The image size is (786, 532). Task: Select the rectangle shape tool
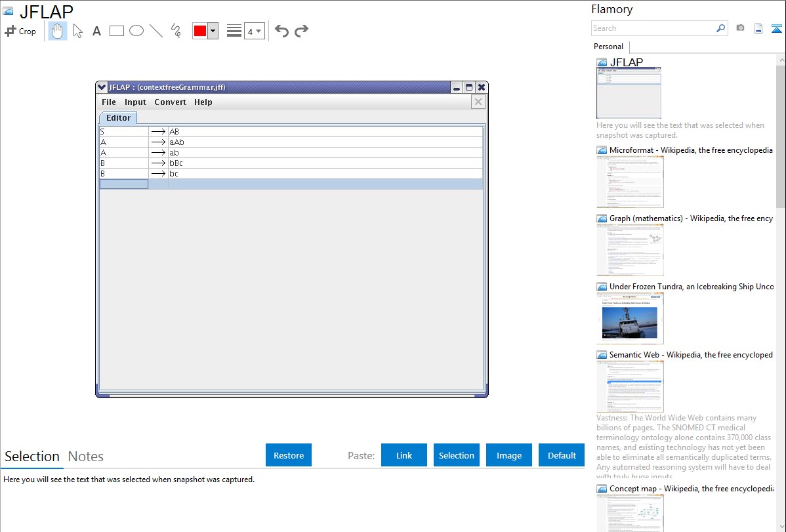pos(116,31)
